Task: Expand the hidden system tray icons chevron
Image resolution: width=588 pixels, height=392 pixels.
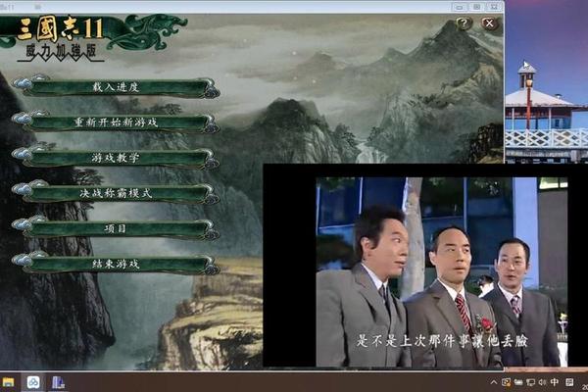Action: 494,382
